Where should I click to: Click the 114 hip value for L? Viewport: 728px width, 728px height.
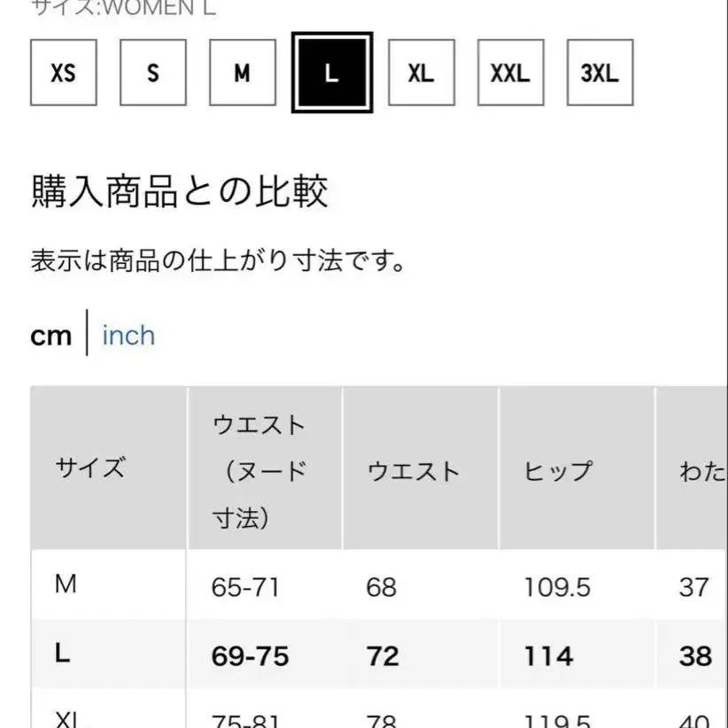[548, 656]
